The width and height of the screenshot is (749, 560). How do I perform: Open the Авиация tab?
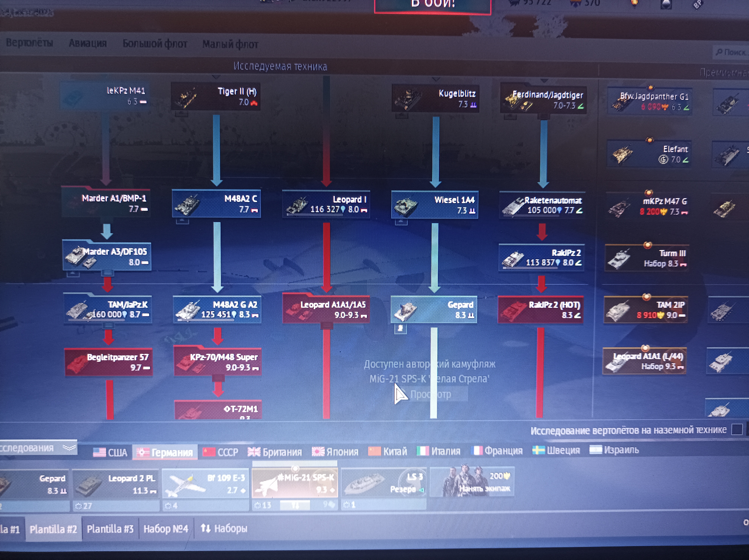88,43
